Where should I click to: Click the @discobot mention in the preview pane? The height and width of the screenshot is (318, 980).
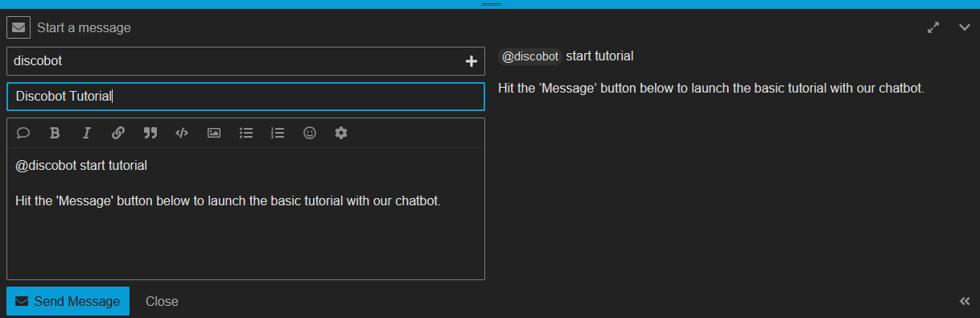click(529, 56)
